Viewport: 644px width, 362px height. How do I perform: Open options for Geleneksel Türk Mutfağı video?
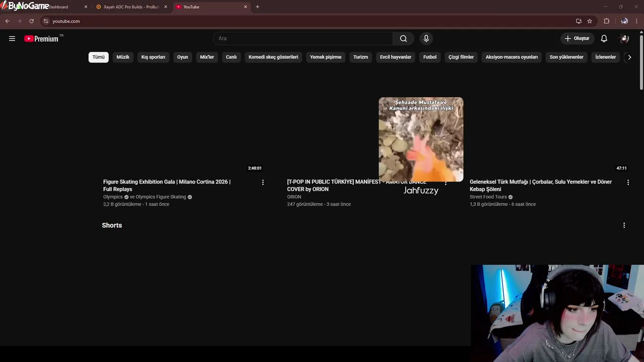[x=628, y=183]
